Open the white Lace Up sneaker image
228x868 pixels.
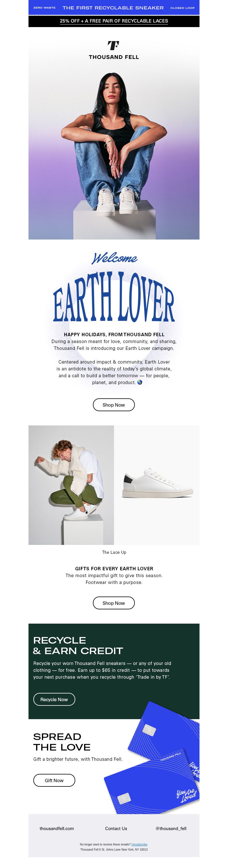[x=156, y=485]
